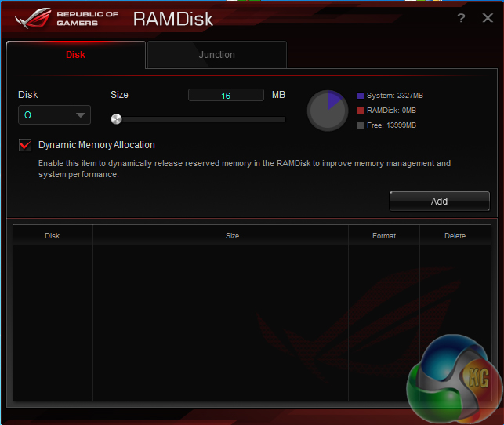Click the gray Free color swatch
504x425 pixels.
click(361, 125)
